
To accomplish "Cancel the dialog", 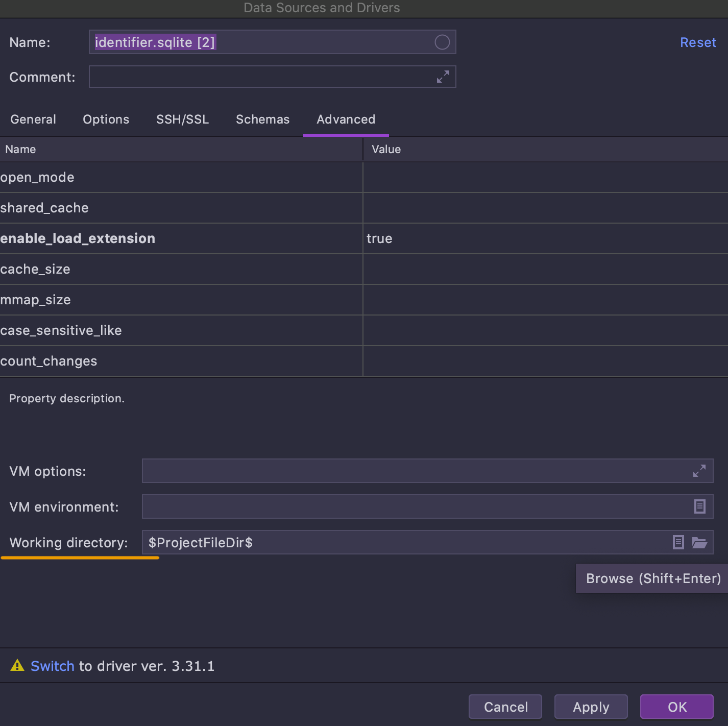I will coord(505,707).
